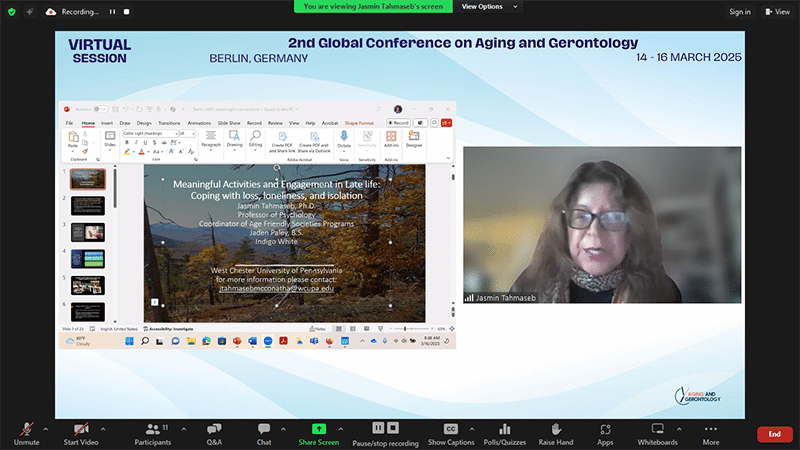Open the More menu
Screen dimensions: 800x450
[710, 428]
